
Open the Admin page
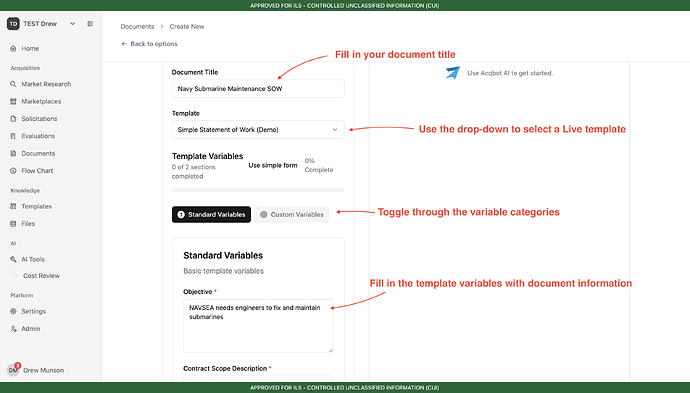coord(31,329)
